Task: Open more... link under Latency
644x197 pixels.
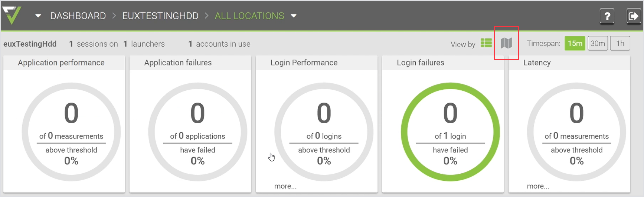Action: 538,186
